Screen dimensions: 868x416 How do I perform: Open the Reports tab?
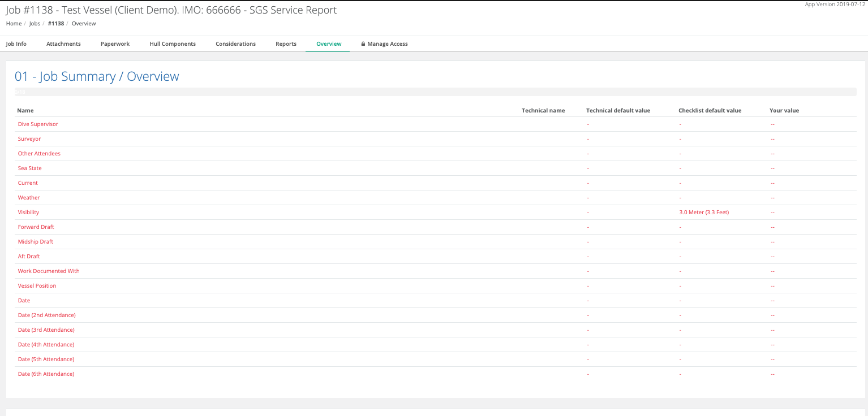click(286, 44)
